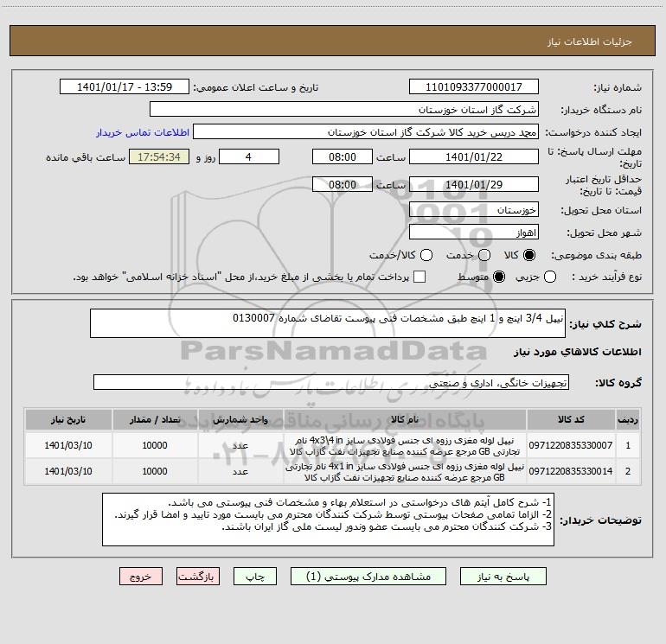Click the خروج exit button
The width and height of the screenshot is (666, 644).
click(141, 577)
